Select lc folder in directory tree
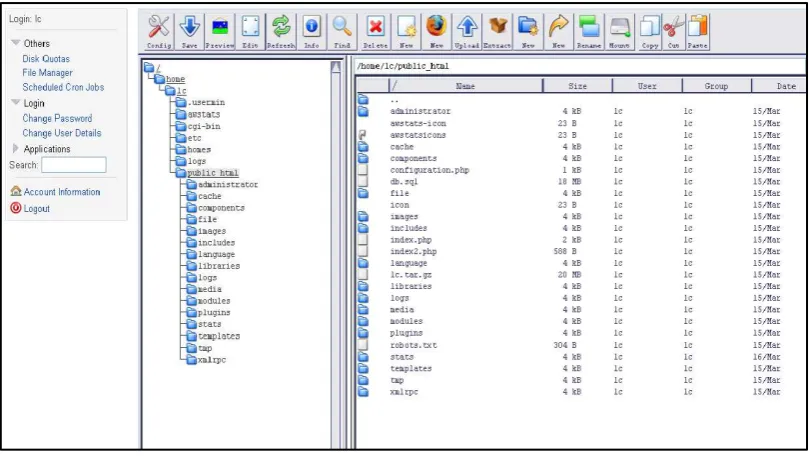Image resolution: width=809 pixels, height=456 pixels. pyautogui.click(x=176, y=91)
